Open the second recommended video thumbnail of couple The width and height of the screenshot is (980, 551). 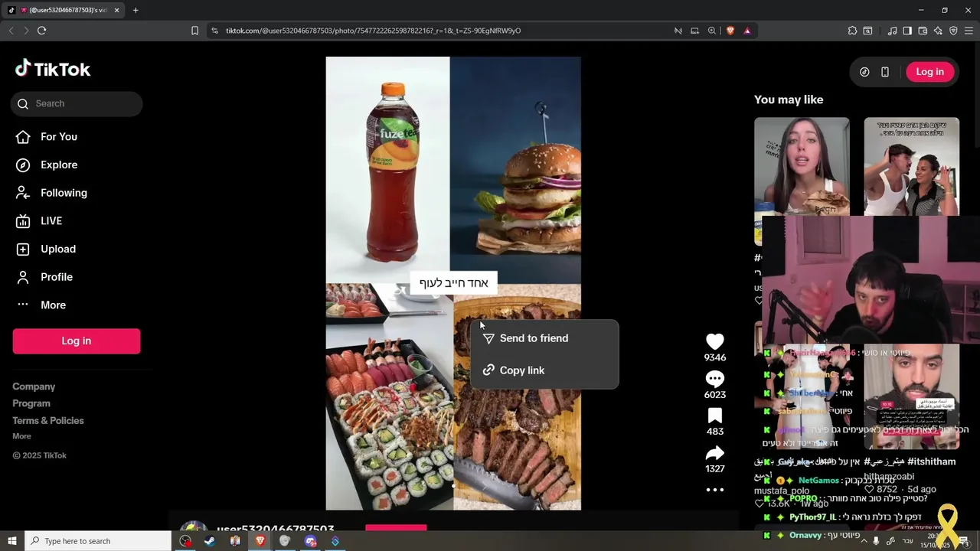pyautogui.click(x=912, y=166)
